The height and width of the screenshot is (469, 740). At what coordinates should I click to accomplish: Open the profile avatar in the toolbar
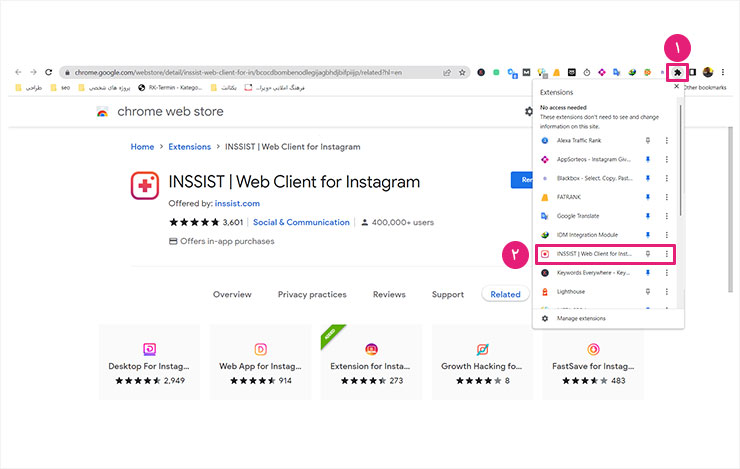707,72
